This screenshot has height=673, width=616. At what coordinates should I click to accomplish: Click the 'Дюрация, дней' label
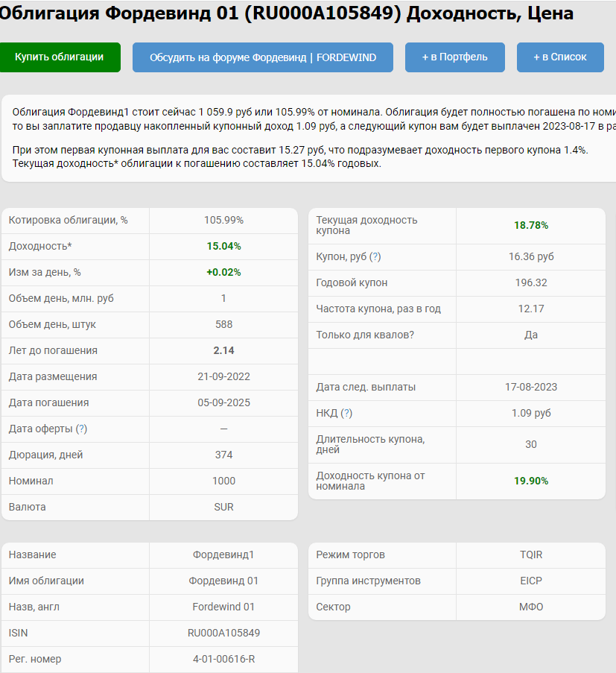point(46,455)
